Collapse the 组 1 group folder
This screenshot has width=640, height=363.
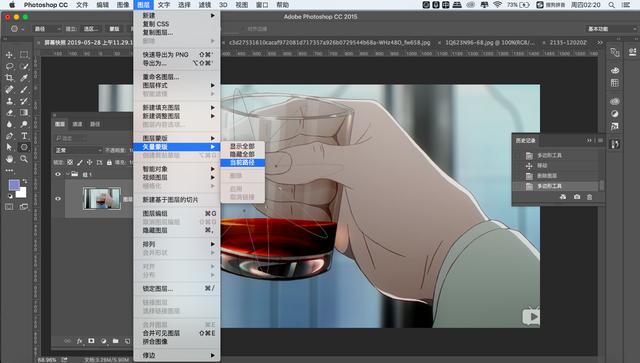(x=68, y=174)
